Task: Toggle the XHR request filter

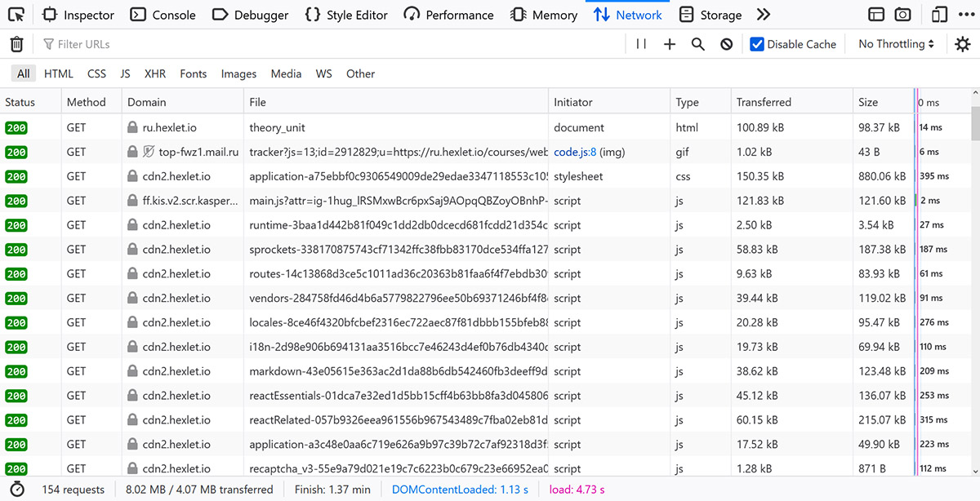Action: pos(155,73)
